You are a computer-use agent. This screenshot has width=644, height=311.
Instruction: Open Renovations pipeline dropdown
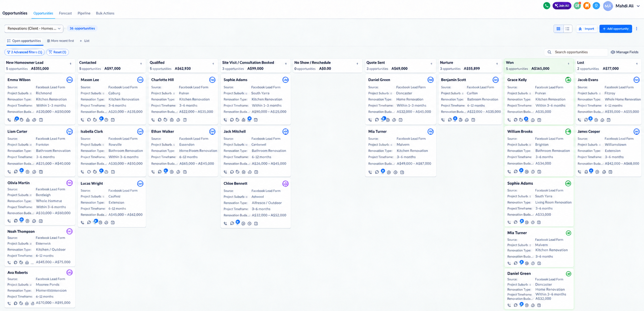(x=34, y=29)
